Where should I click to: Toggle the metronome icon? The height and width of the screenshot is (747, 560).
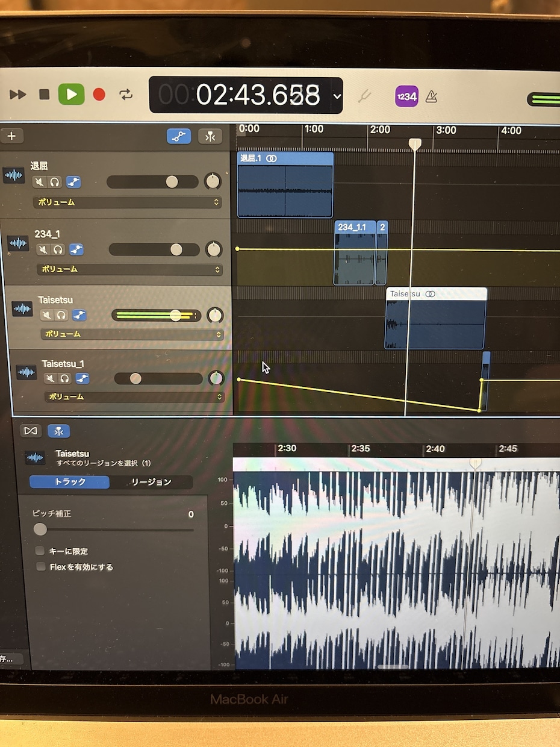click(x=431, y=96)
